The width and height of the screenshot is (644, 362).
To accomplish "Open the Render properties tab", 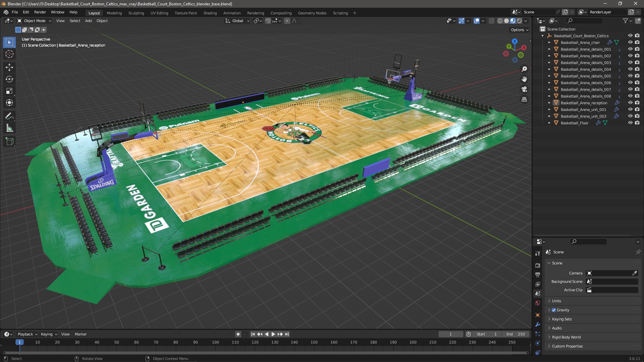I will pyautogui.click(x=538, y=265).
